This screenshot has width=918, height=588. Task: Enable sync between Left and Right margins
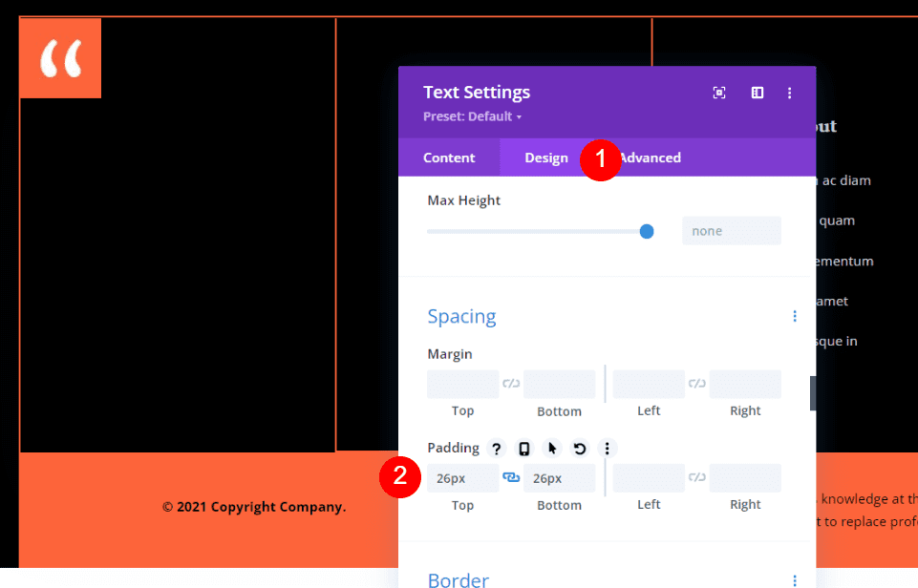coord(696,383)
